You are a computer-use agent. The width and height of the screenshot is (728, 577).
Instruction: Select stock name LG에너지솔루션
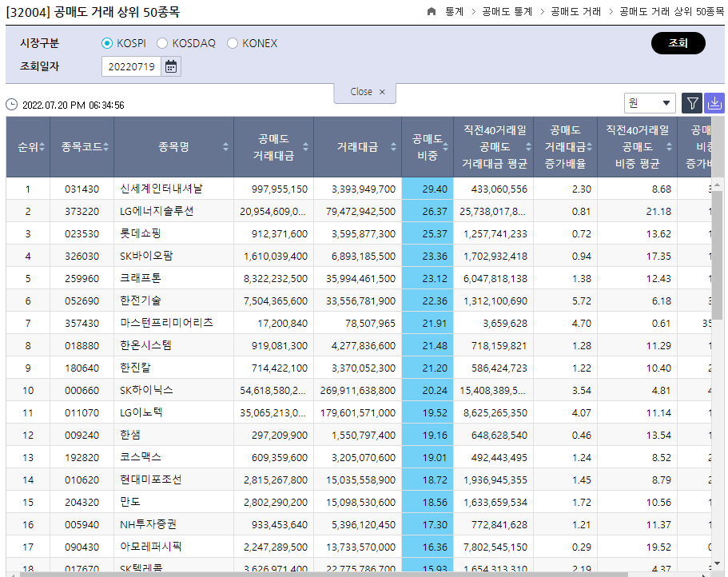(x=157, y=211)
